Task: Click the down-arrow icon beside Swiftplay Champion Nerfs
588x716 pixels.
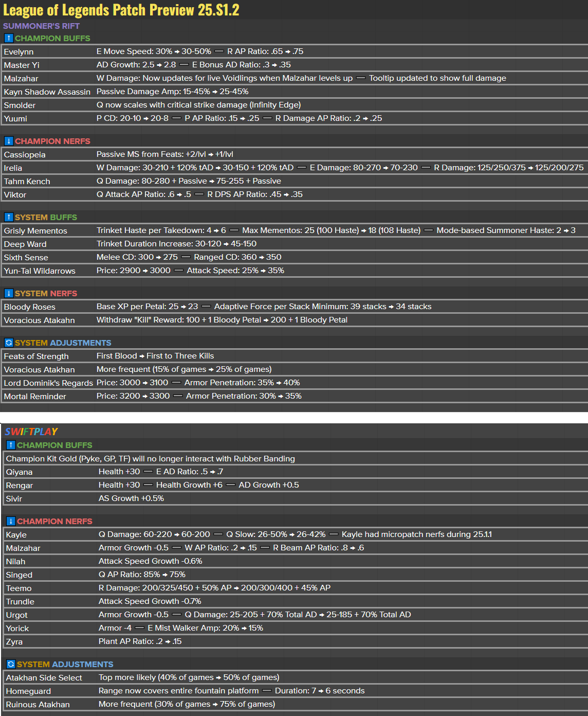Action: pos(11,521)
